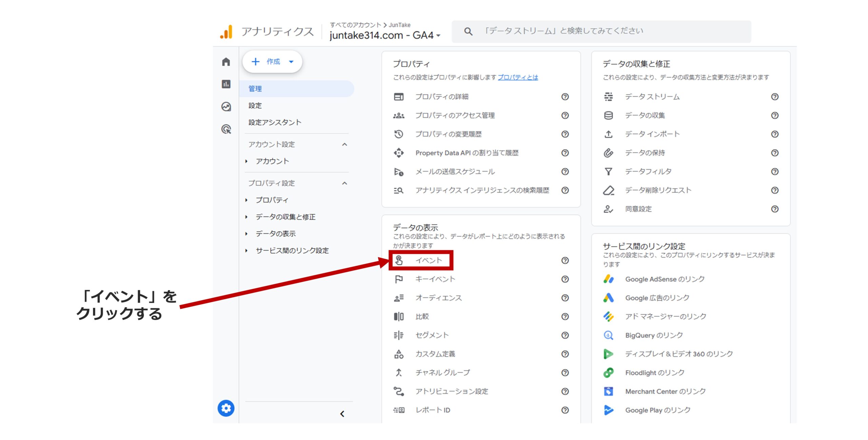868x440 pixels.
Task: Click the help icon beside データストリーム
Action: [775, 97]
